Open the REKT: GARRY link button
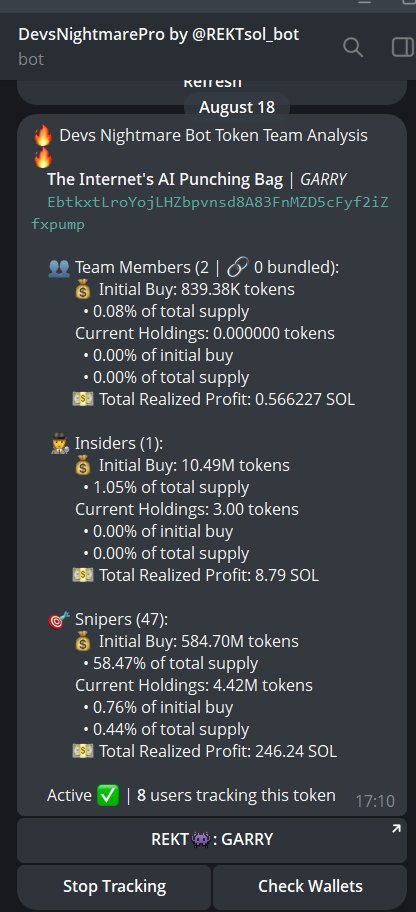 [x=212, y=839]
